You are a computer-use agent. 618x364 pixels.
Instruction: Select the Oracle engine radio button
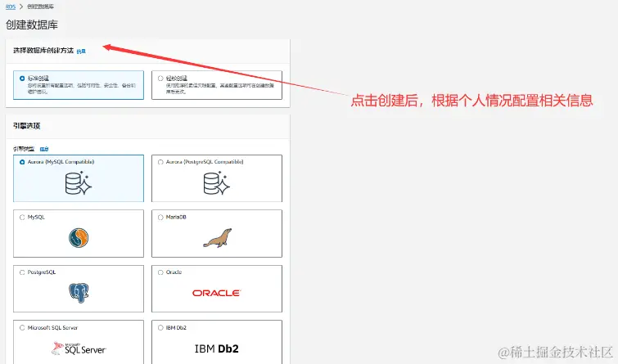(160, 272)
